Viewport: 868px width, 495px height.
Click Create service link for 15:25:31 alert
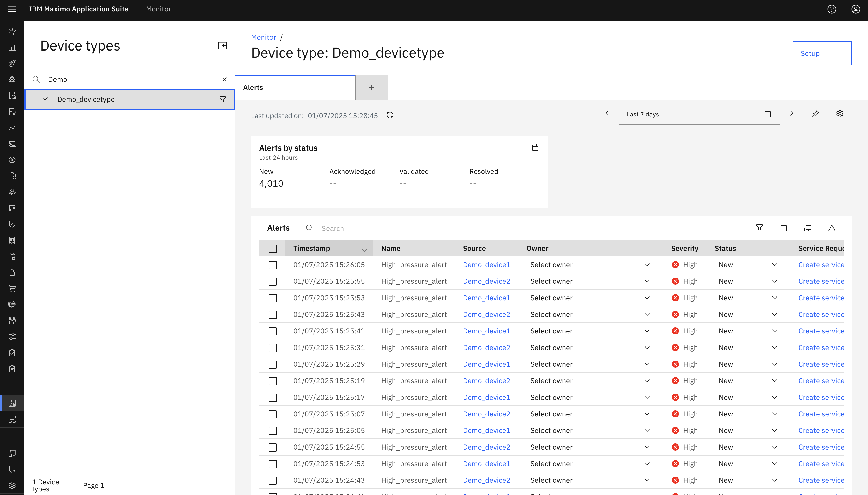(x=821, y=348)
